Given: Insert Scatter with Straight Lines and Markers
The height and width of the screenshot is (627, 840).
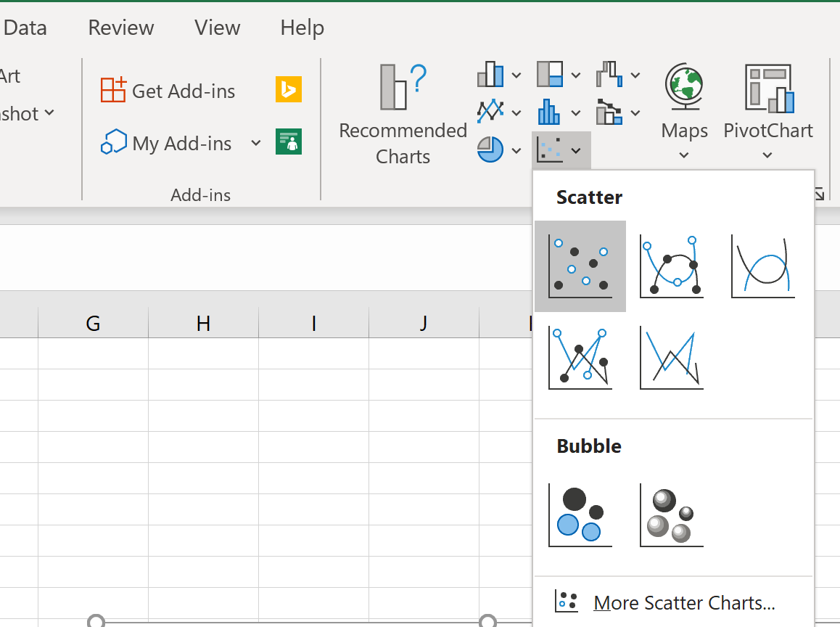Looking at the screenshot, I should pyautogui.click(x=580, y=358).
